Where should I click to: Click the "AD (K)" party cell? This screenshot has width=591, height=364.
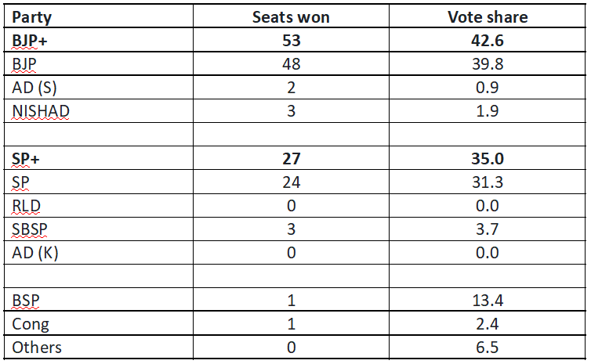pos(34,253)
